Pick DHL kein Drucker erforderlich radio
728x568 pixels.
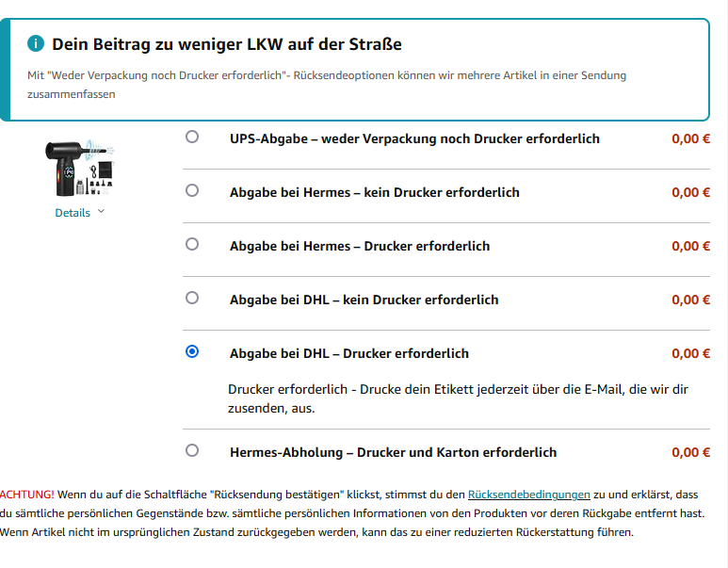pyautogui.click(x=192, y=298)
